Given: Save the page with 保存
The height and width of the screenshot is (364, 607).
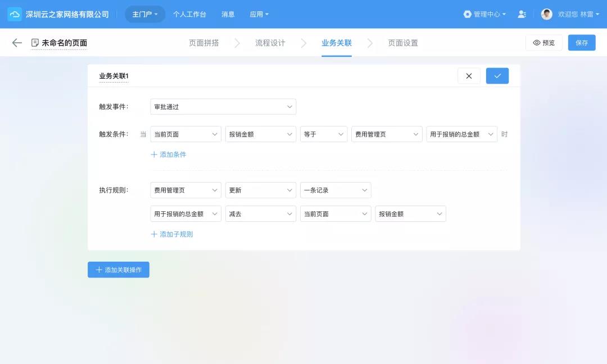Looking at the screenshot, I should [582, 43].
